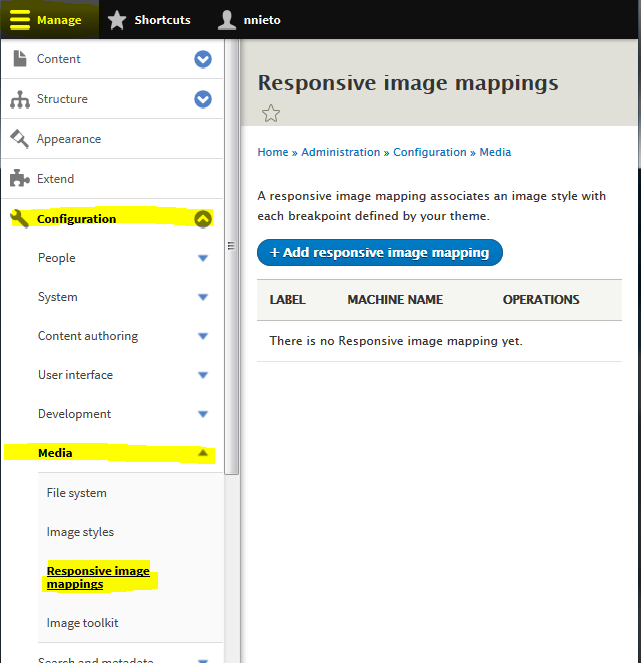Follow the Media breadcrumb link
641x663 pixels.
pos(495,152)
